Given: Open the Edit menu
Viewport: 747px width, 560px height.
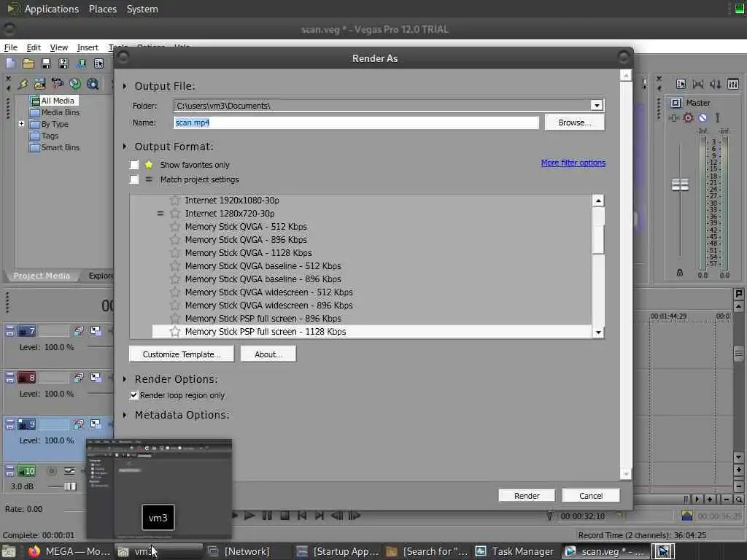Looking at the screenshot, I should point(34,47).
